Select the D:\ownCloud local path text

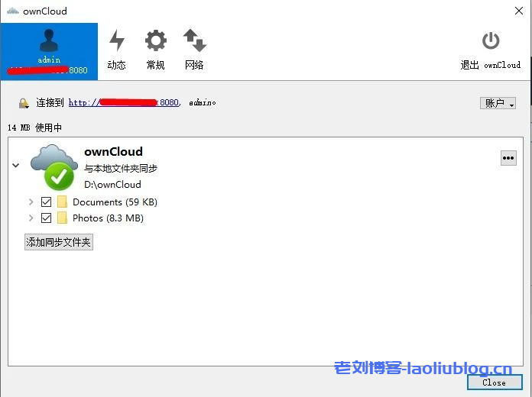(112, 185)
